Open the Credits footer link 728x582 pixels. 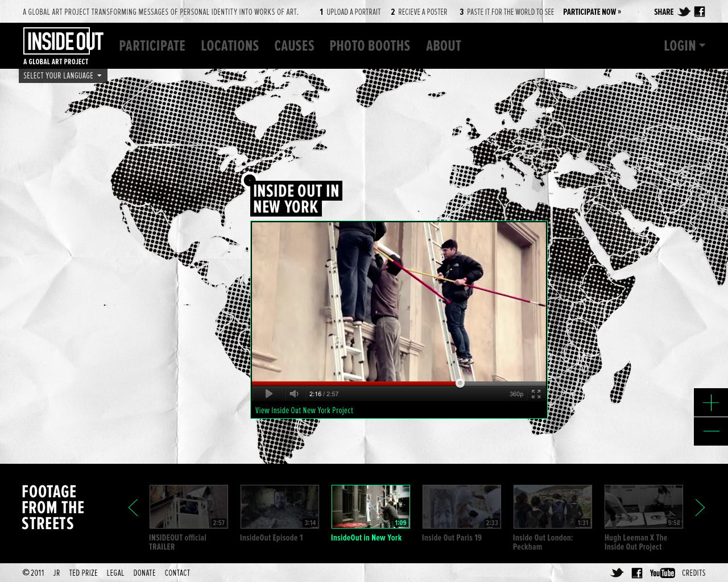[x=693, y=573]
